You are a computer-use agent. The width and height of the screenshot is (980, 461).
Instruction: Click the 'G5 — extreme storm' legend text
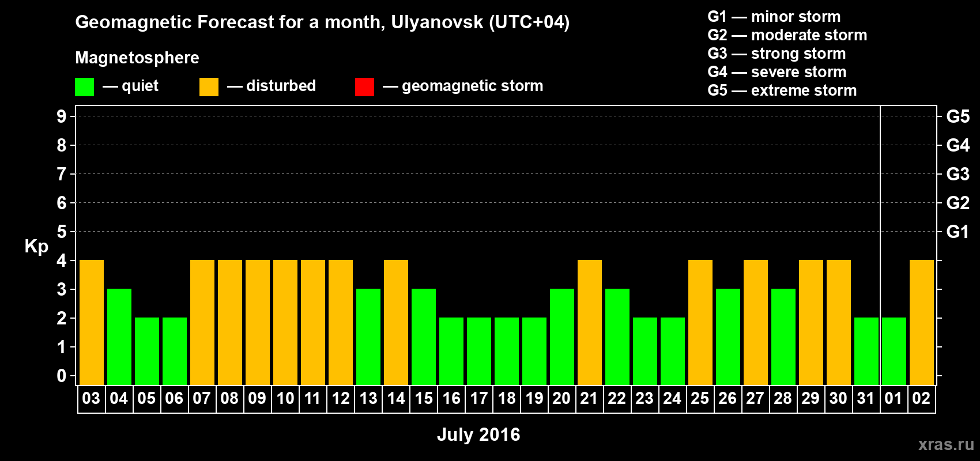coord(782,90)
